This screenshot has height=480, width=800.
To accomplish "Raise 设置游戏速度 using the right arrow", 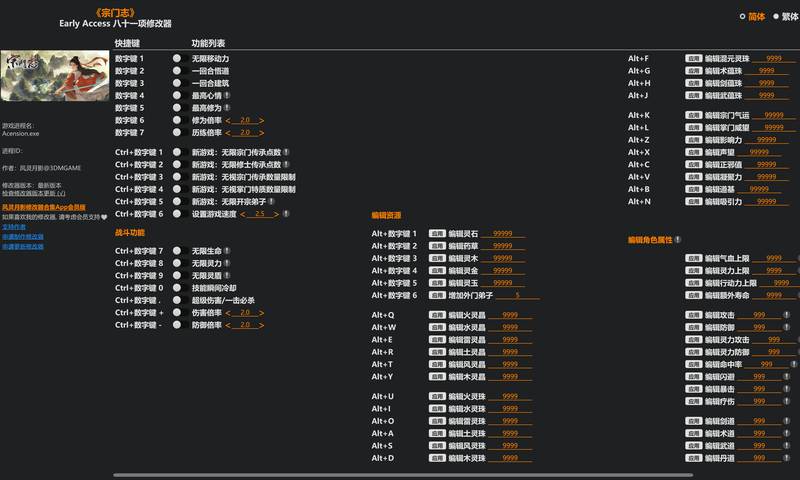I will (x=276, y=214).
